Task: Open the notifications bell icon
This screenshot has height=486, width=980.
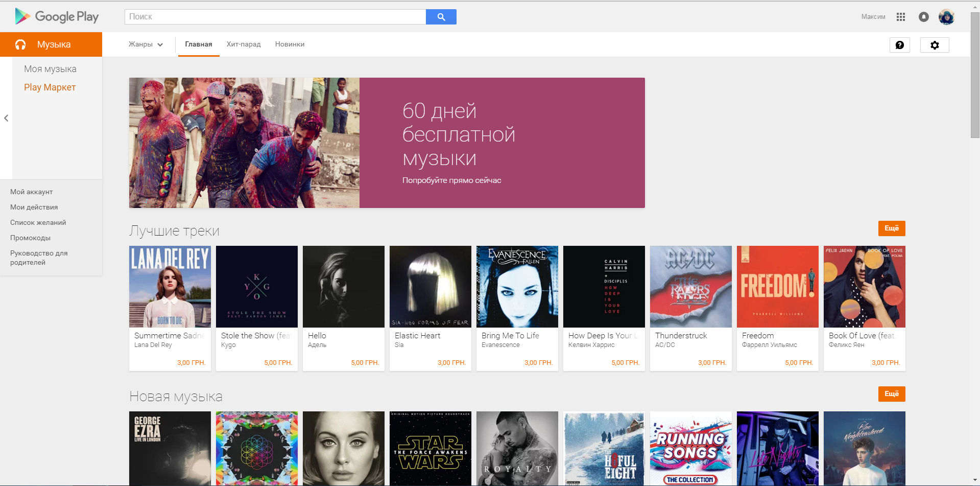Action: [x=923, y=17]
